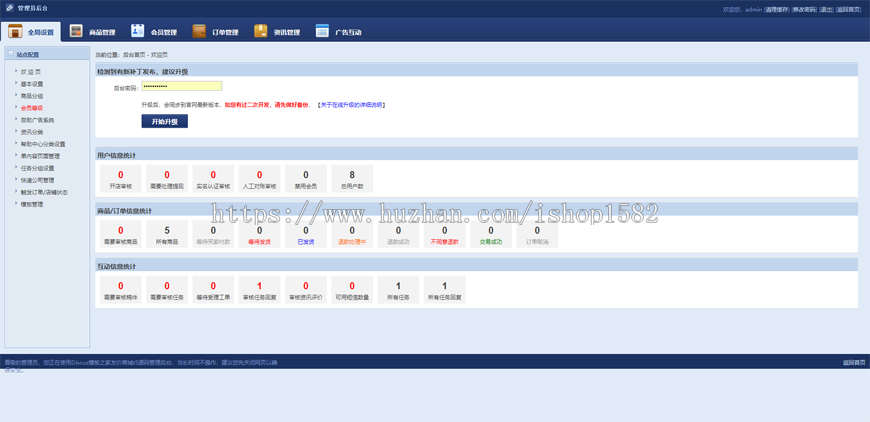Viewport: 870px width, 422px height.
Task: Click the 订单管理 wallet icon
Action: 199,32
